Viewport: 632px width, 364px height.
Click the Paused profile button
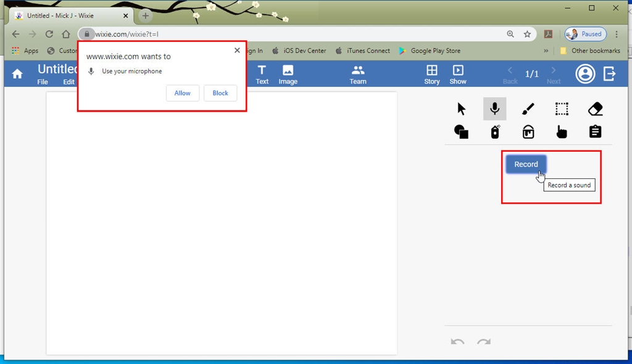click(585, 35)
